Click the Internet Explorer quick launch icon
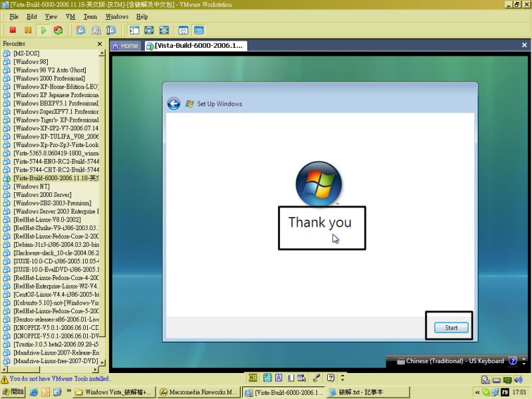Screen dimensions: 532x399 click(x=34, y=392)
